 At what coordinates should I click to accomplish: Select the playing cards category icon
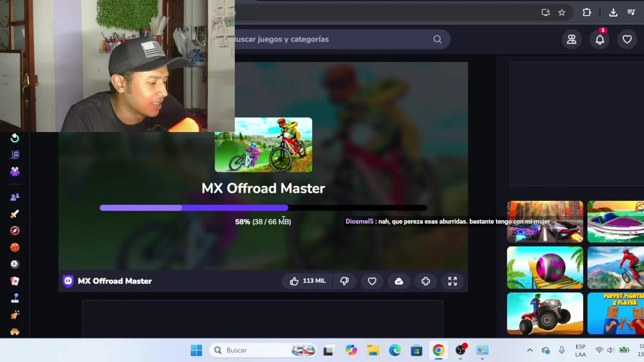tap(15, 281)
